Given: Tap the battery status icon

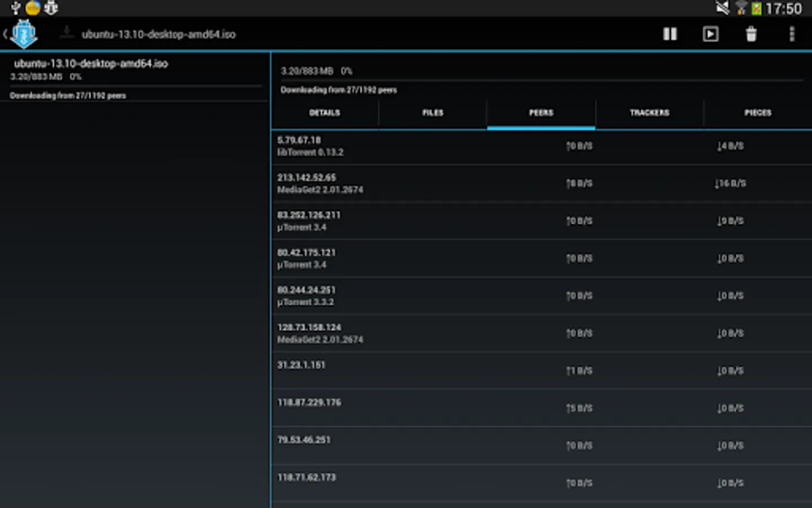Looking at the screenshot, I should tap(756, 8).
